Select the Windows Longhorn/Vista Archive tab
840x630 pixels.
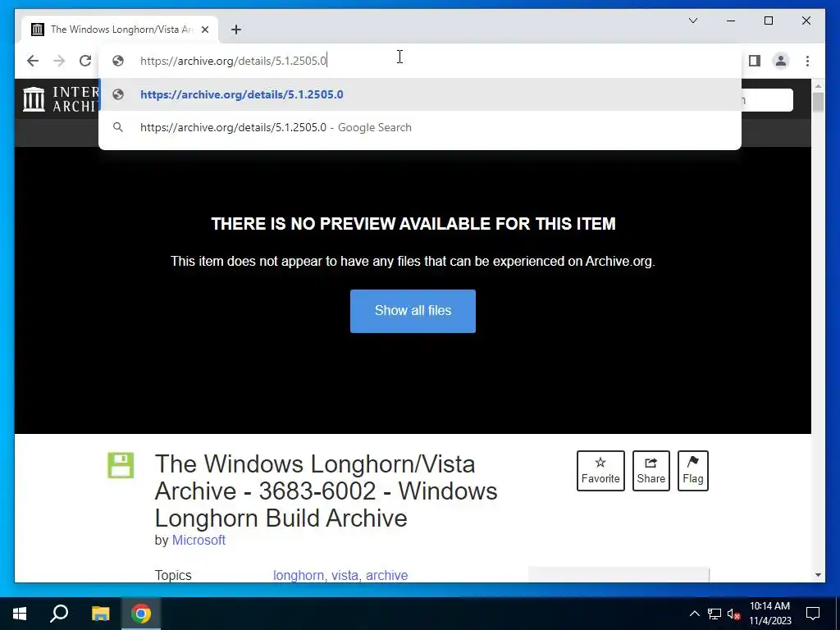121,30
